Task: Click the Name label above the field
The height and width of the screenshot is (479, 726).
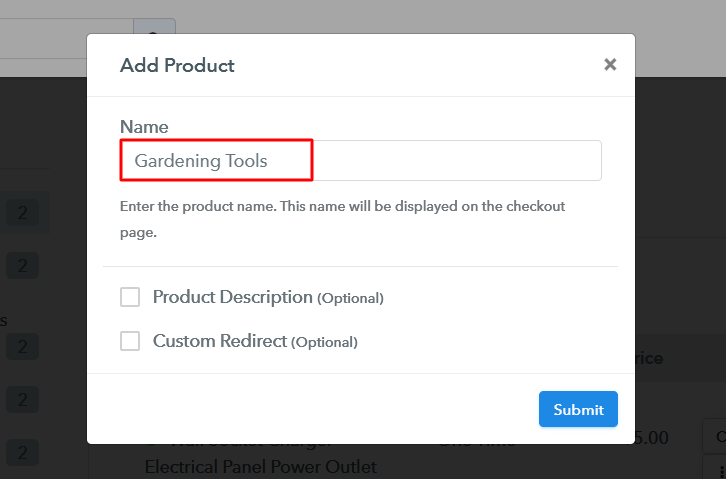Action: (144, 127)
